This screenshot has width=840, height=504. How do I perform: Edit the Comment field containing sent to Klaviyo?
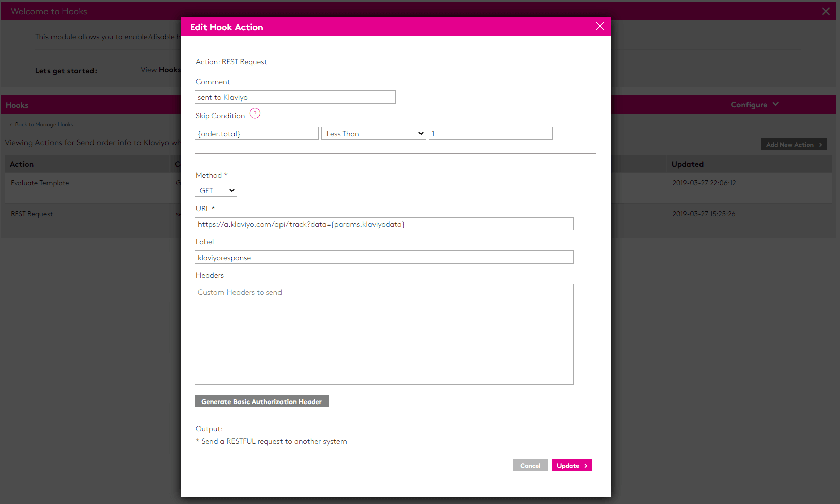pyautogui.click(x=295, y=97)
